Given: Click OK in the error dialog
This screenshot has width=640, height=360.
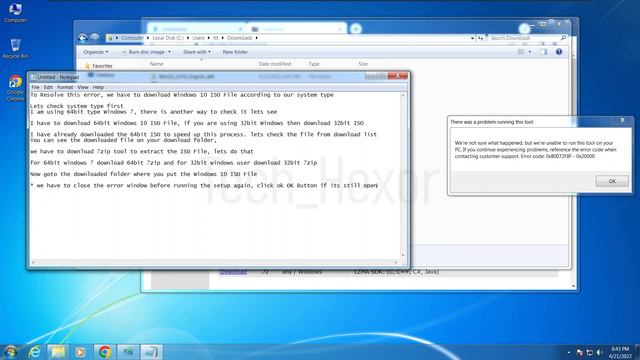Looking at the screenshot, I should 612,181.
